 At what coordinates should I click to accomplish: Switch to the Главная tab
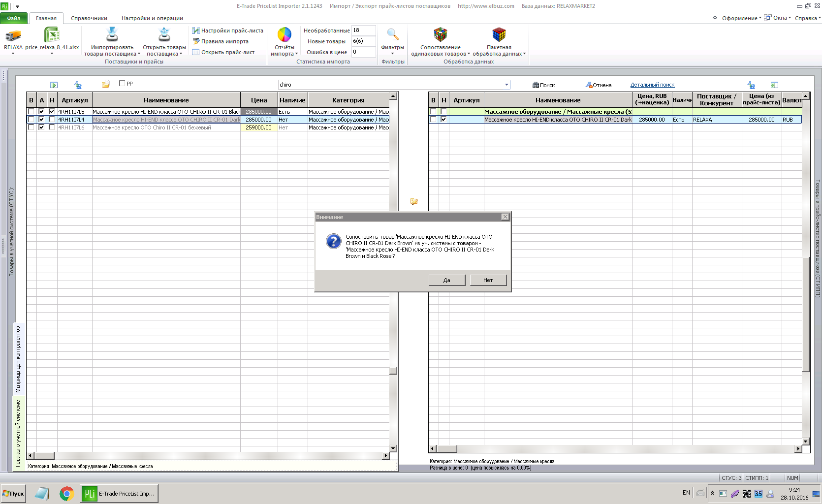point(46,18)
